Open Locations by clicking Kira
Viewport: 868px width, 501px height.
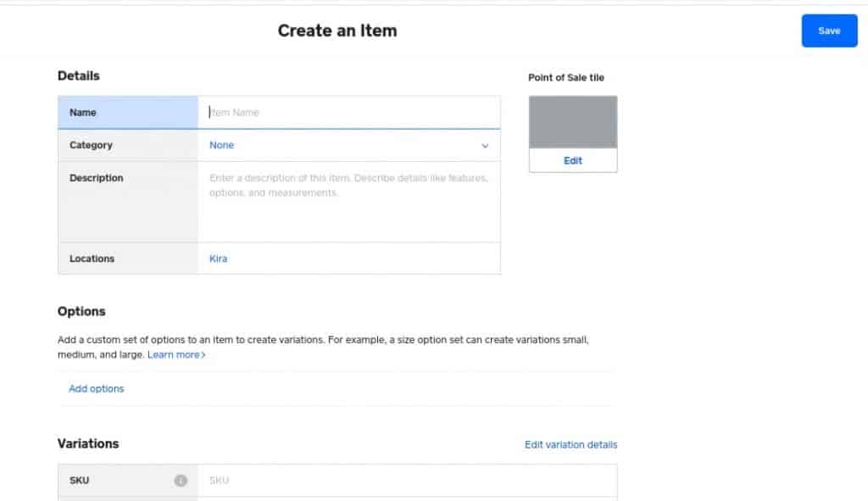(218, 258)
